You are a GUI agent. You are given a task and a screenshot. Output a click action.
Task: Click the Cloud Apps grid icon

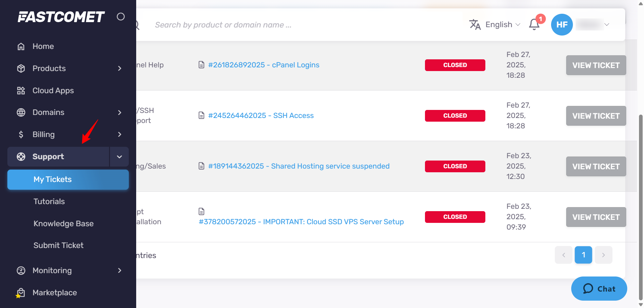click(21, 90)
